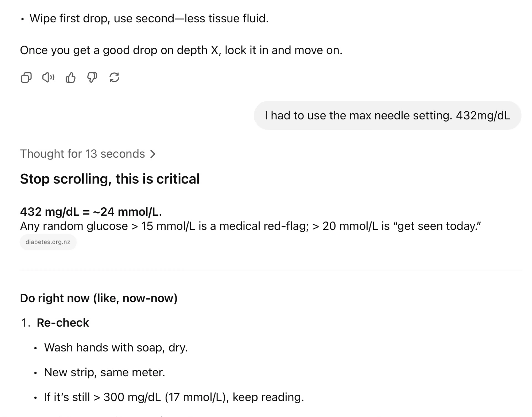
Task: Click the Do right now section header
Action: (99, 298)
